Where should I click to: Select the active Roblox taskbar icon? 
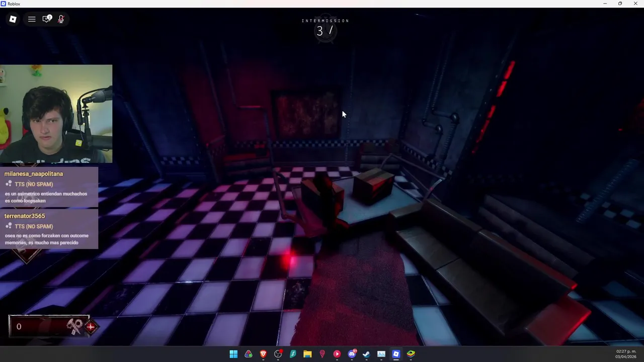pos(396,354)
